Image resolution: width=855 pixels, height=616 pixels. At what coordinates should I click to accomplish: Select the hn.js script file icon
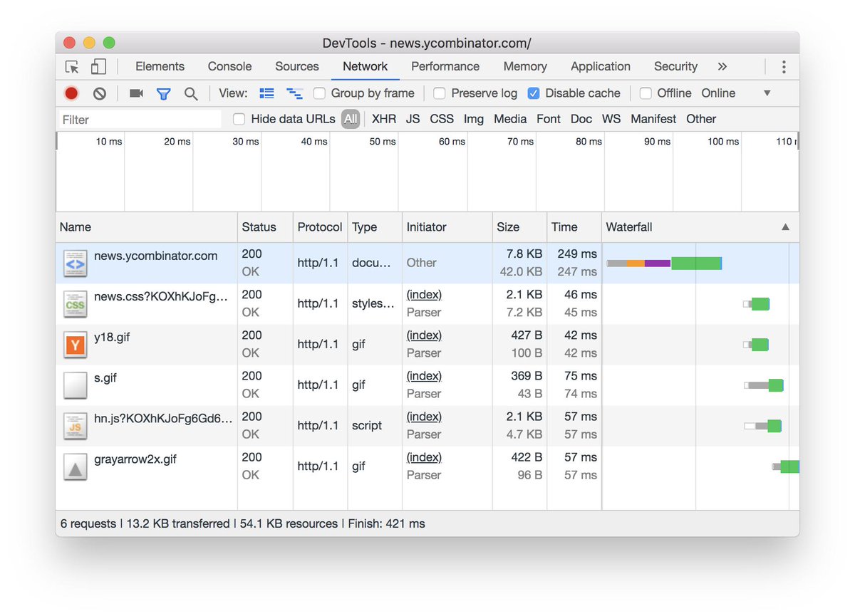(75, 426)
